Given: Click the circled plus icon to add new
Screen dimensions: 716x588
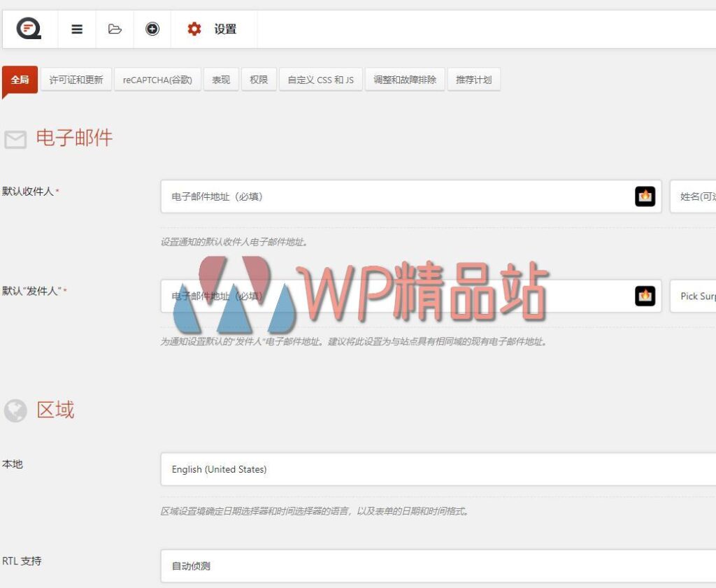Looking at the screenshot, I should point(152,29).
